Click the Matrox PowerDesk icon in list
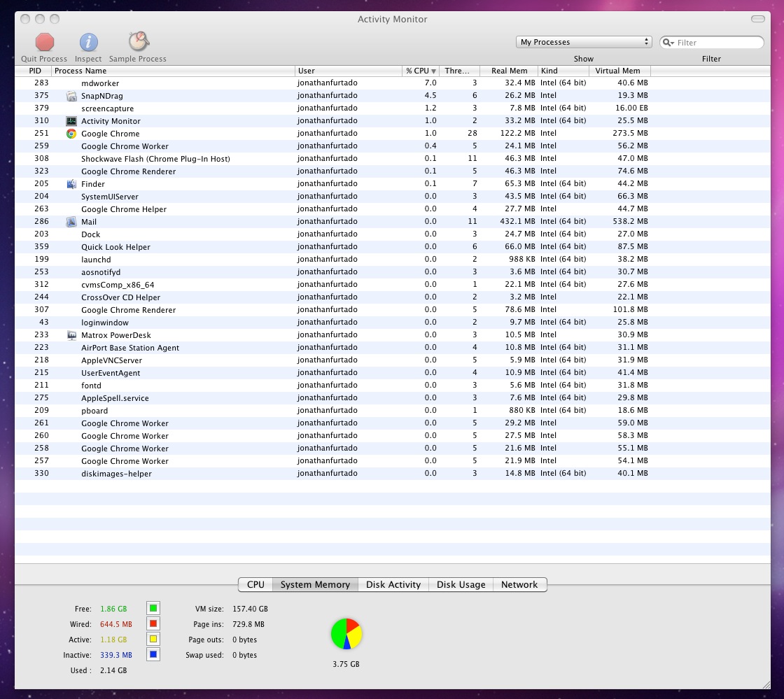This screenshot has height=699, width=784. [71, 335]
